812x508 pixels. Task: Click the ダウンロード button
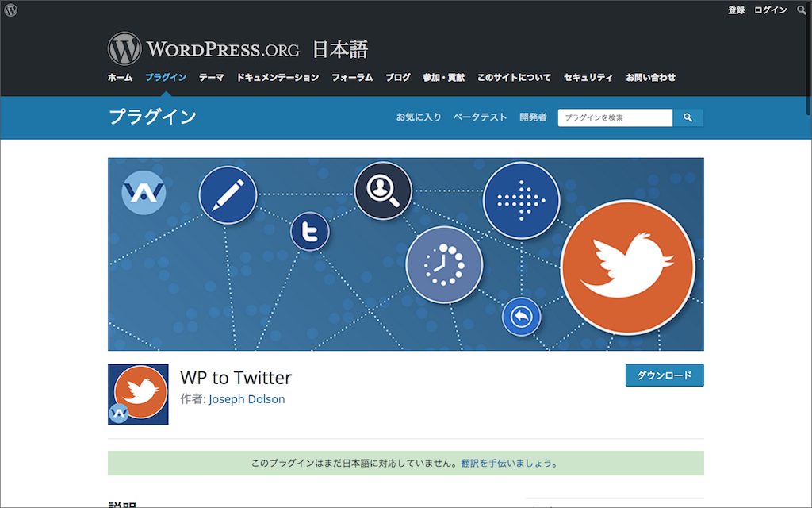(665, 375)
